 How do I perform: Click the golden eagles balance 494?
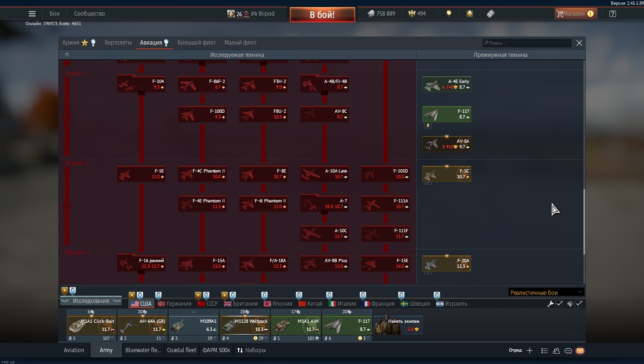click(417, 14)
